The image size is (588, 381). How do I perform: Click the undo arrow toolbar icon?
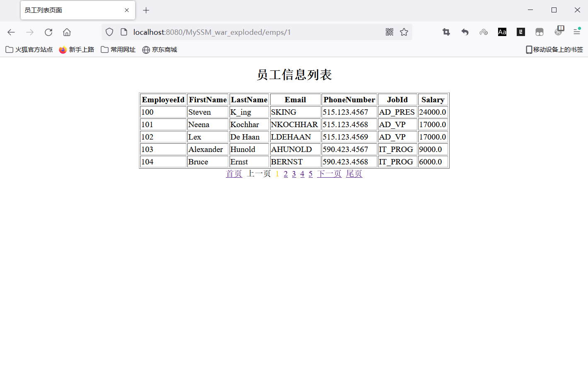pos(465,32)
